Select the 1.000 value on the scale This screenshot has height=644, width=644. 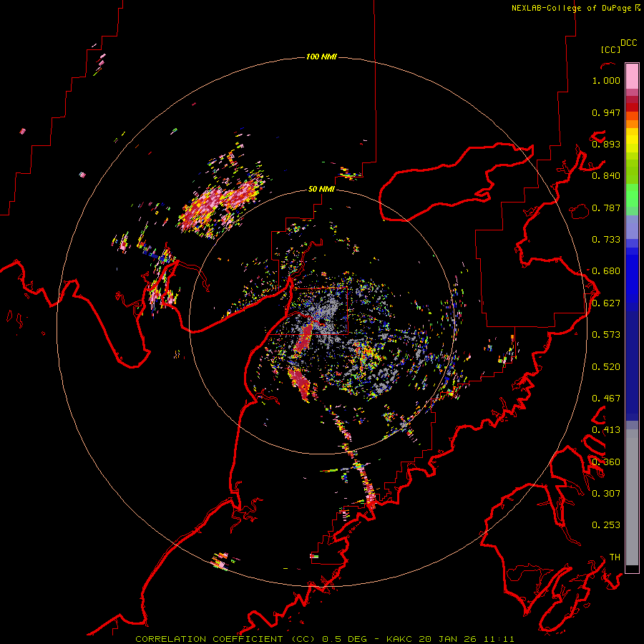606,80
